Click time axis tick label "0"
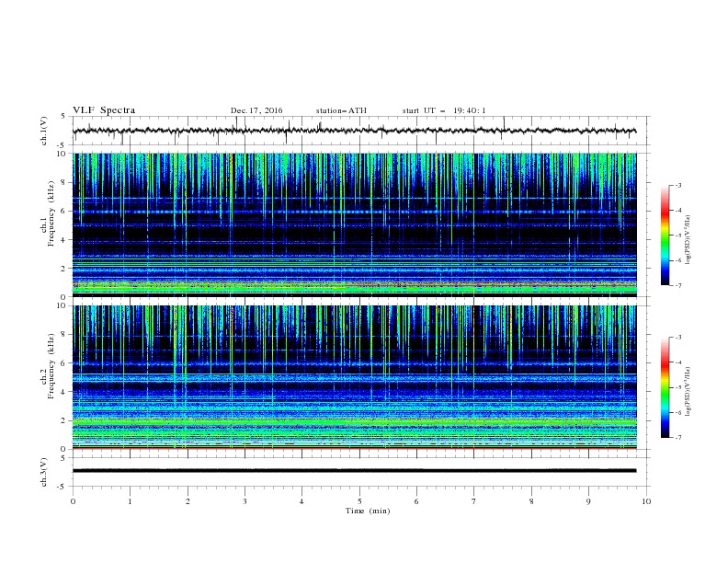Viewport: 728px width, 563px height. [73, 501]
